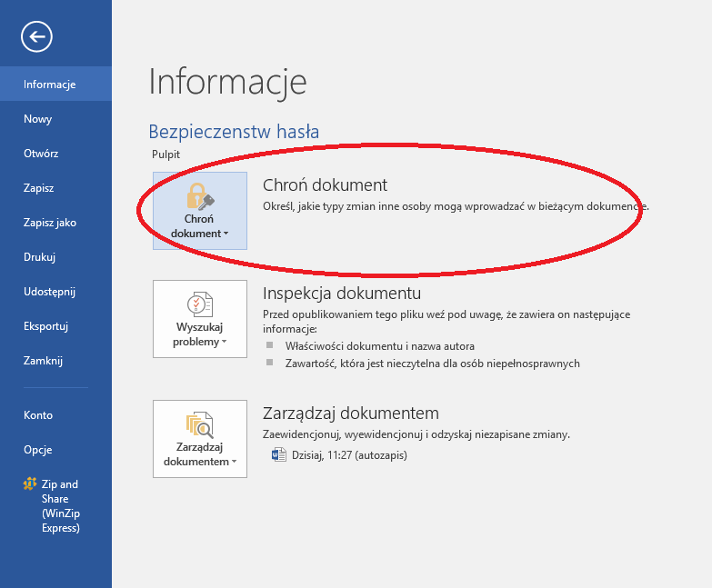Open the Drukuj page

40,257
